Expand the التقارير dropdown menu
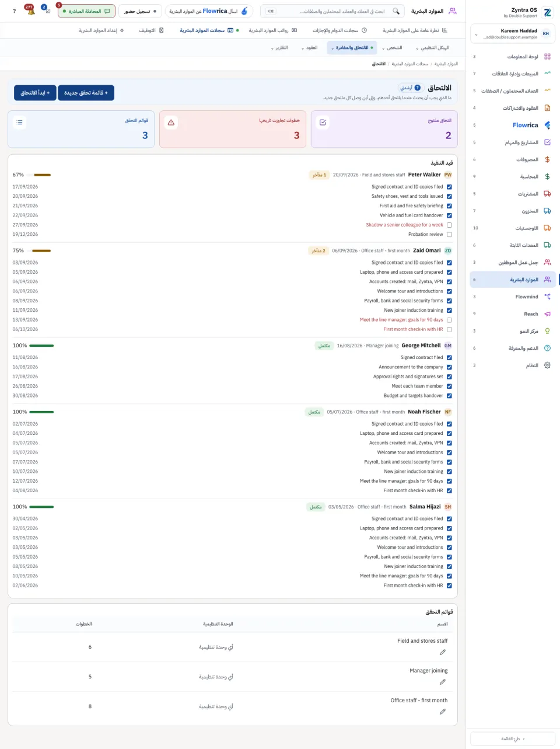Viewport: 560px width, 749px height. coord(279,48)
